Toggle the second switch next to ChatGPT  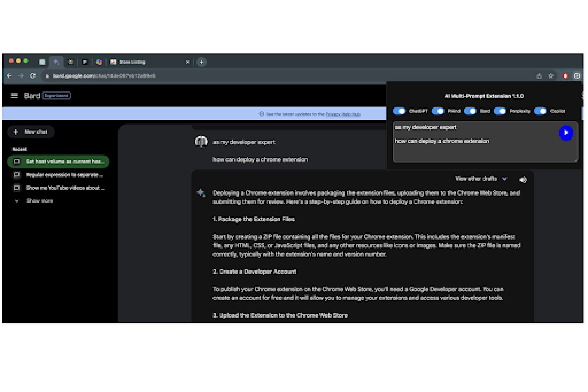point(438,111)
